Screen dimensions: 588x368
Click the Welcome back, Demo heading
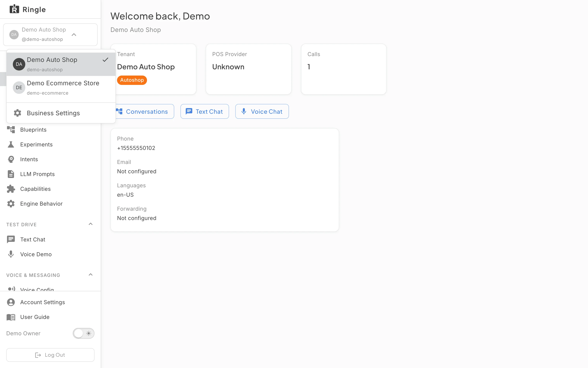point(160,16)
